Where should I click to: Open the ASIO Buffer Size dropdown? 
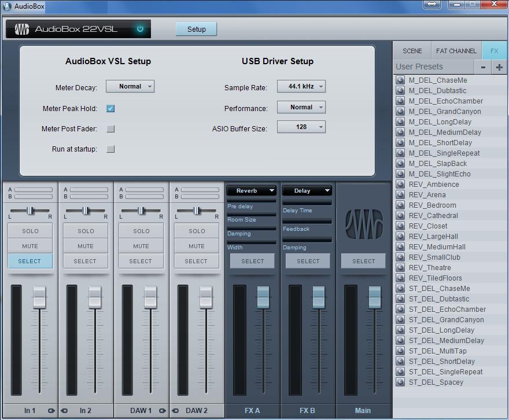(x=301, y=127)
